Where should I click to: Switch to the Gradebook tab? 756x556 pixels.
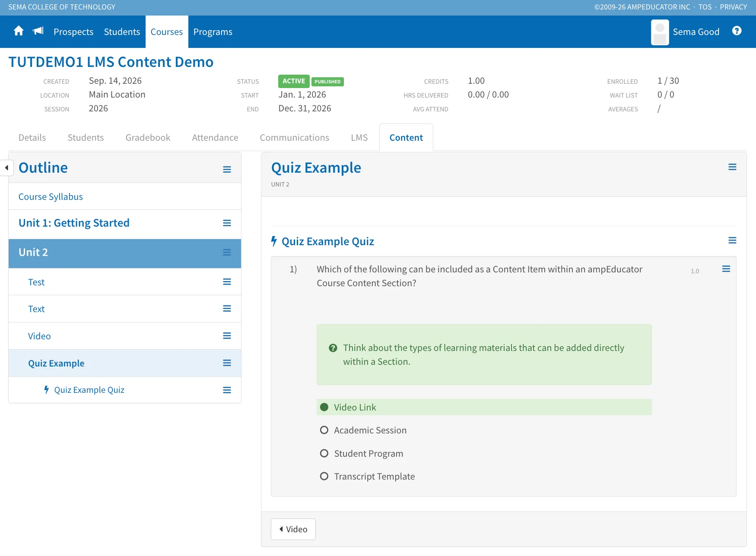tap(148, 138)
